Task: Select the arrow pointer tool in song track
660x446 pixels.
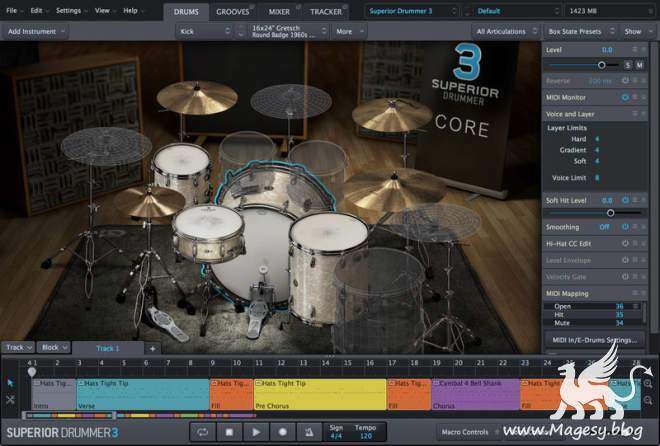Action: click(10, 383)
